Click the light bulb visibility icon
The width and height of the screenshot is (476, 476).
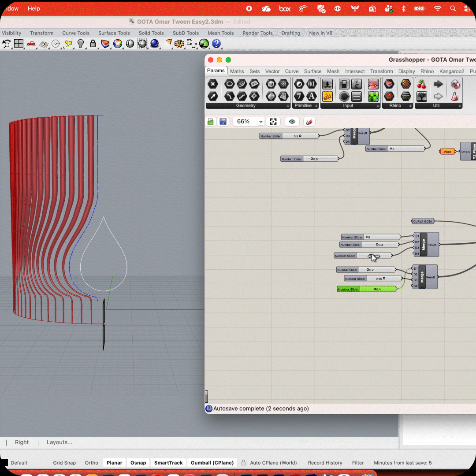pos(81,44)
